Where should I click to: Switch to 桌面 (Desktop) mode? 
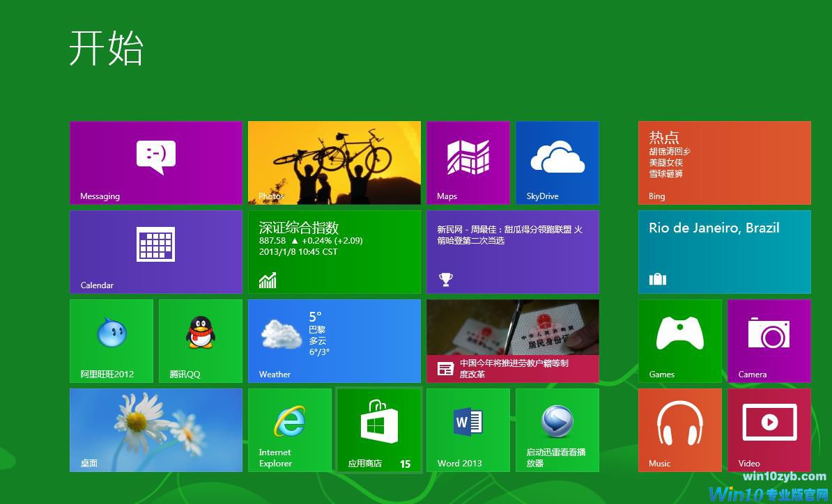(x=155, y=430)
